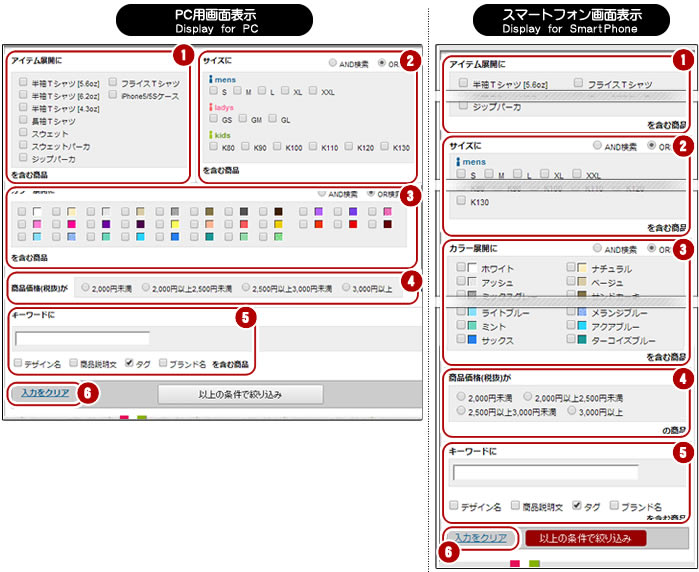Viewport: 699px width, 572px height.
Task: Click dark teal swatch in PC color grid
Action: click(x=210, y=236)
